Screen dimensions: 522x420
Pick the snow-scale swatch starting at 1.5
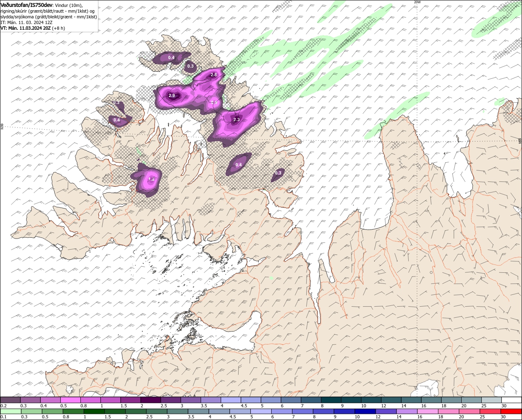point(130,400)
